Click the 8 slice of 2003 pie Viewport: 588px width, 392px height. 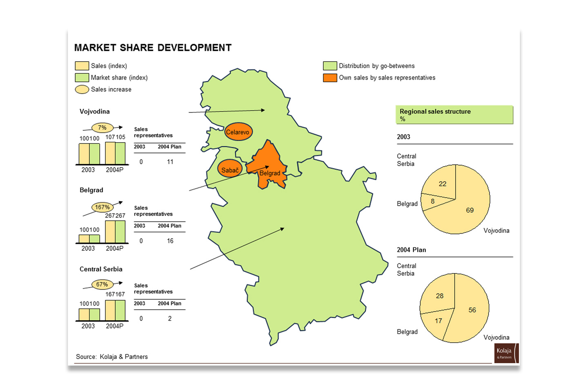[433, 201]
